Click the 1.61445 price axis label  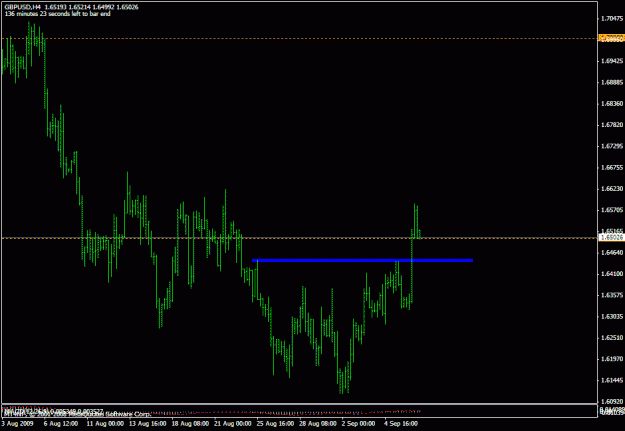coord(612,380)
